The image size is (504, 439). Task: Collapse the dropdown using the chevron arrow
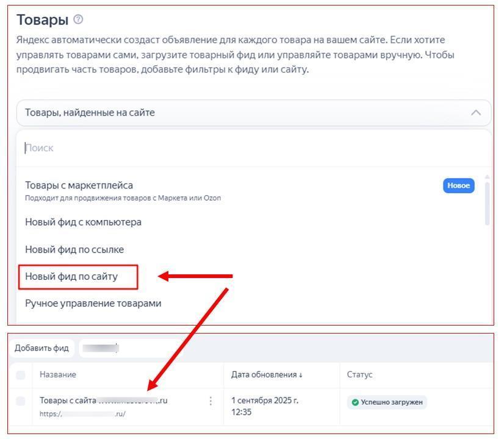(476, 113)
